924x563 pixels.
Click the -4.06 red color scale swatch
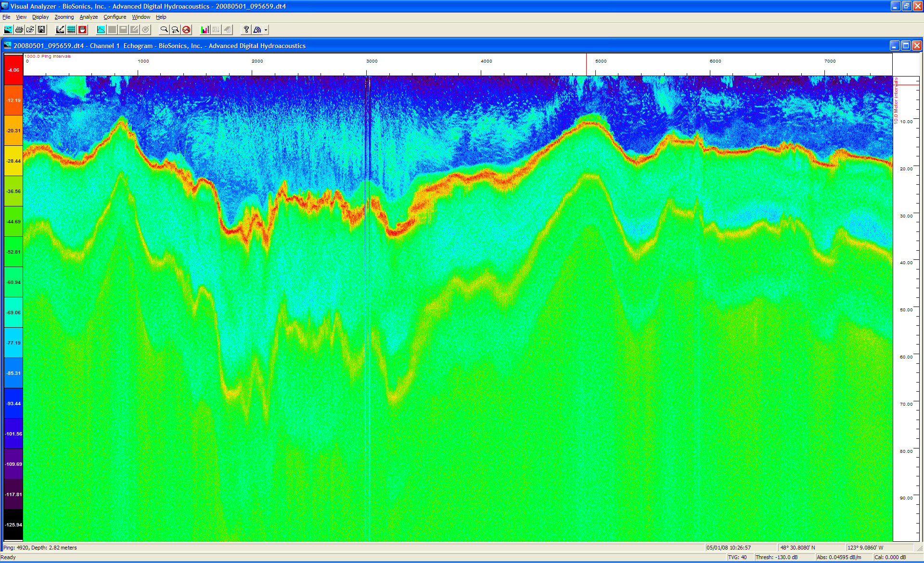click(13, 70)
